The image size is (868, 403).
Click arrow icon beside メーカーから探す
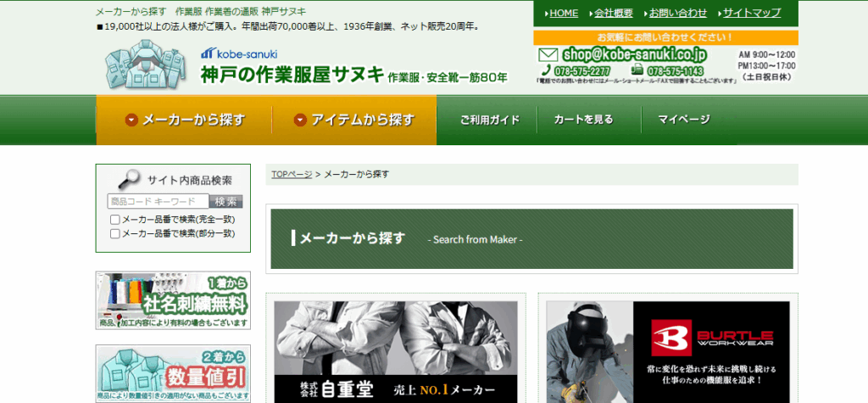point(131,120)
